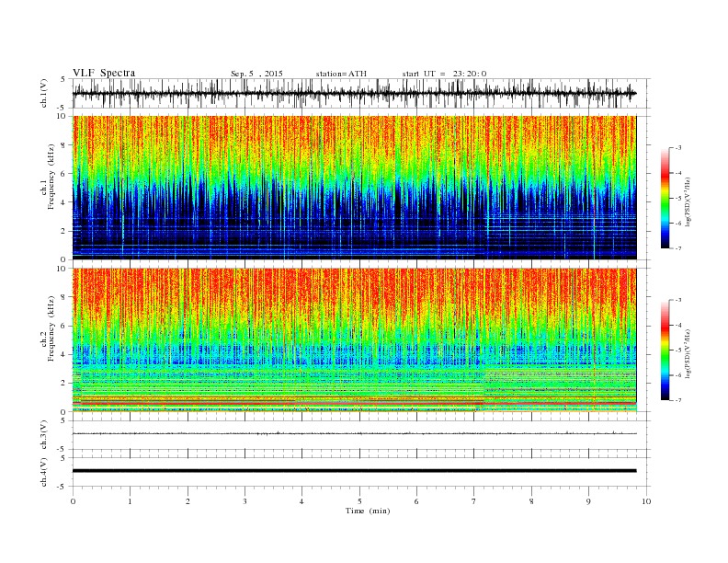This screenshot has width=728, height=563.
Task: Click inside the ch.1 spectrogram panel
Action: pos(354,188)
